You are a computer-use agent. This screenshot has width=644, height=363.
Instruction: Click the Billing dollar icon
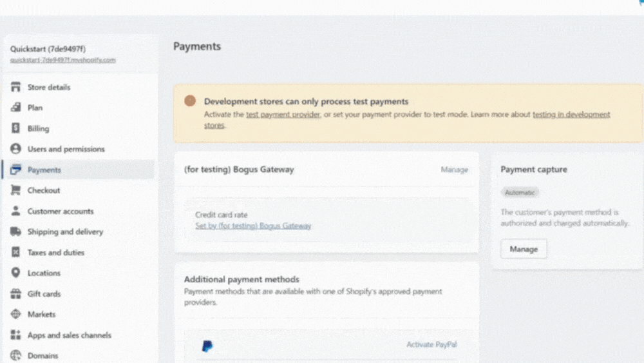point(15,128)
